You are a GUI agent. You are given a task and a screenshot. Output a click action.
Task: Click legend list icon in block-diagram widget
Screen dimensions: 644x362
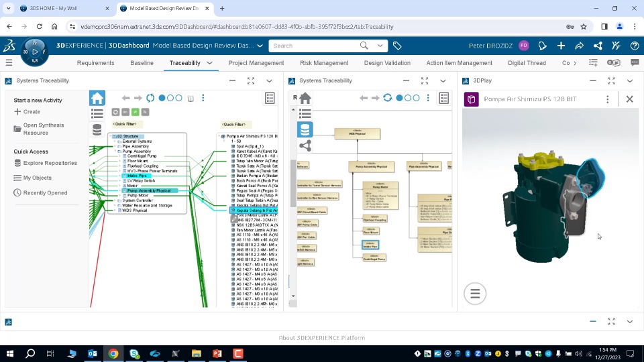(444, 98)
